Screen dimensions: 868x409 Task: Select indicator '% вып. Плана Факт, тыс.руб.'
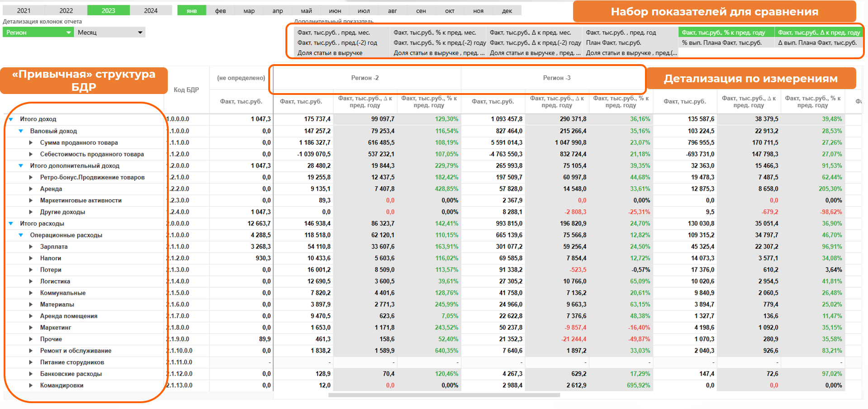726,43
